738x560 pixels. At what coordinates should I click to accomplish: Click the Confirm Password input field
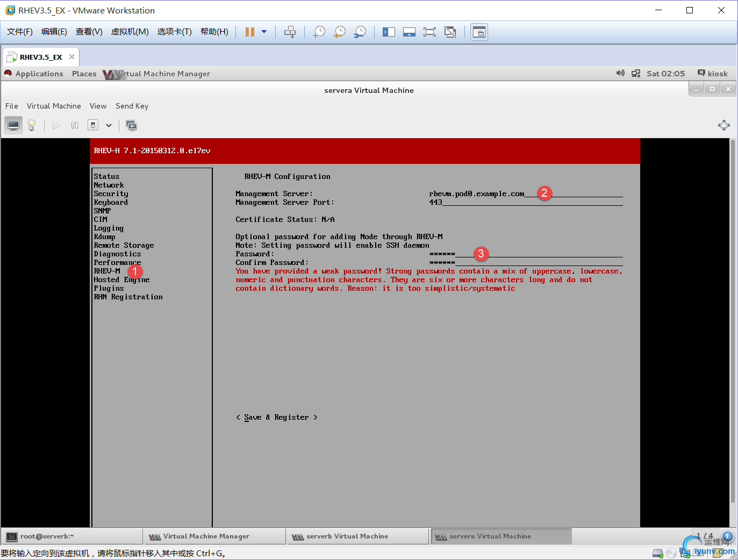(526, 262)
